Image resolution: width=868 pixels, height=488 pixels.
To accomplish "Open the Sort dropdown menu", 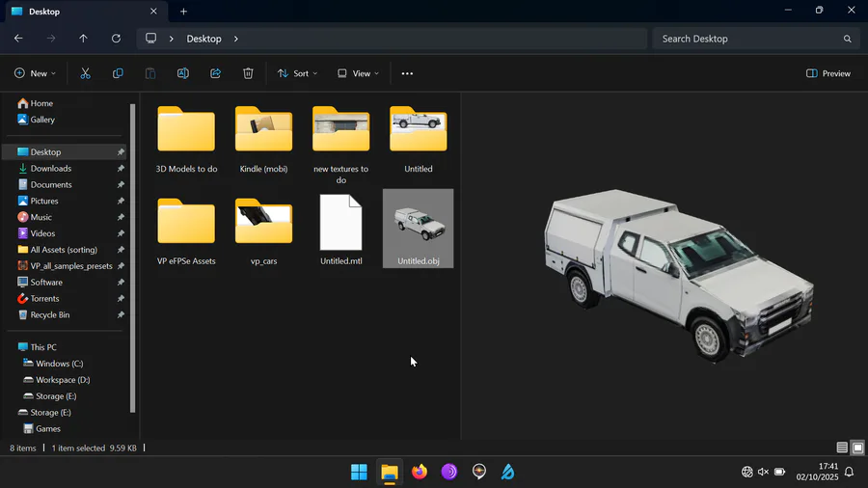I will click(x=296, y=73).
